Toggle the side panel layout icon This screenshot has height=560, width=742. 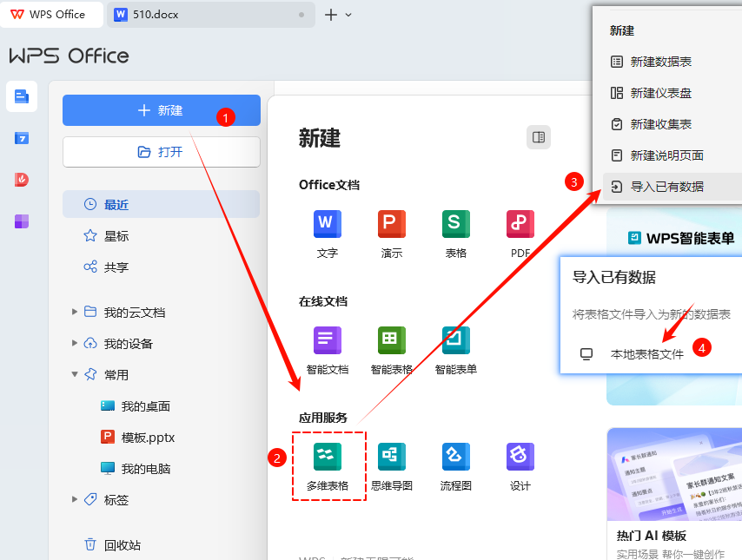tap(539, 137)
